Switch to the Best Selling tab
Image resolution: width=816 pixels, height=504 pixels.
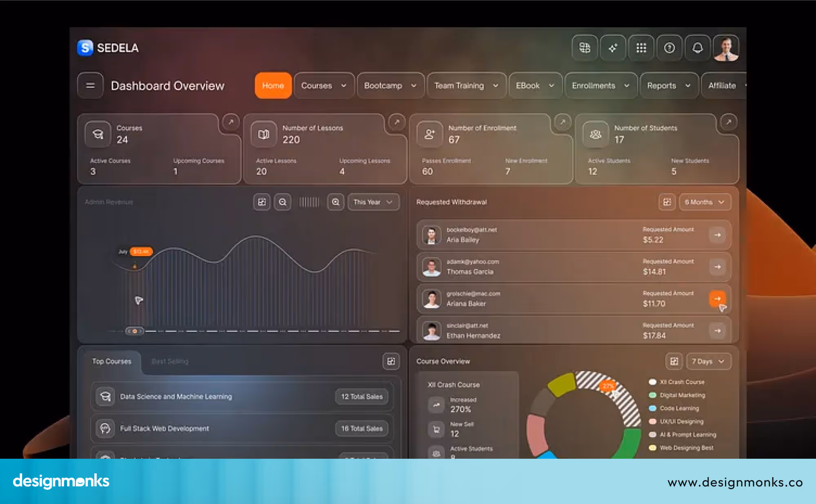(170, 361)
